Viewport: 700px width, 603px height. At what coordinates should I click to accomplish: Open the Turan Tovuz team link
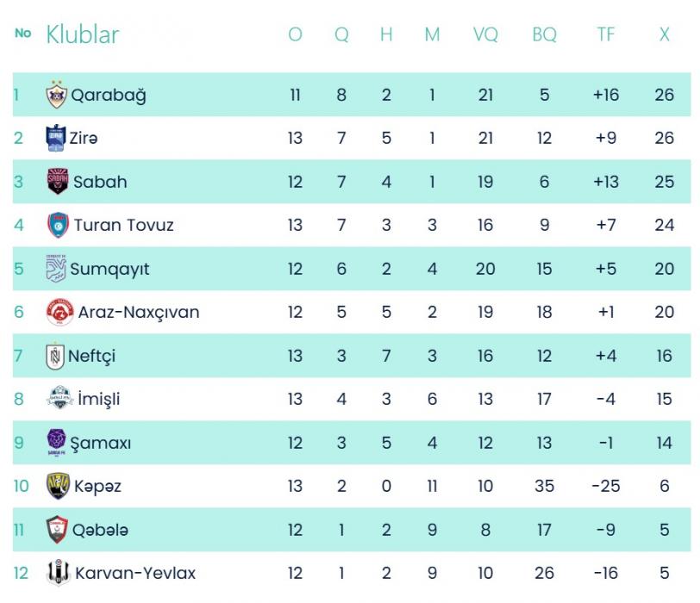124,226
